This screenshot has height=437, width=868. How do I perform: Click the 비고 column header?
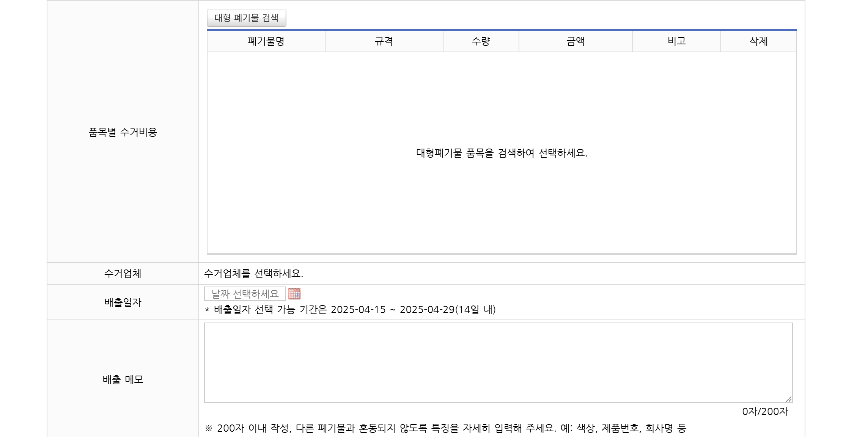coord(677,42)
